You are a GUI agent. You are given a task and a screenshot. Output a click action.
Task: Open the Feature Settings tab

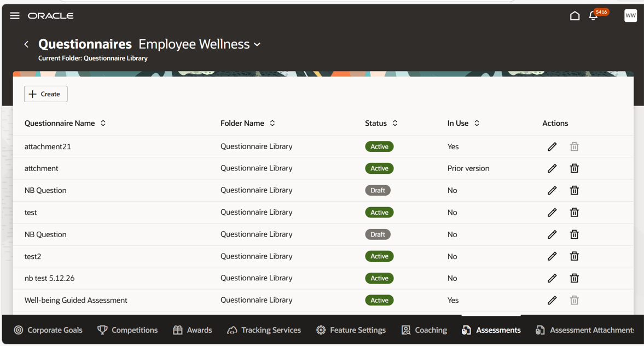point(351,330)
